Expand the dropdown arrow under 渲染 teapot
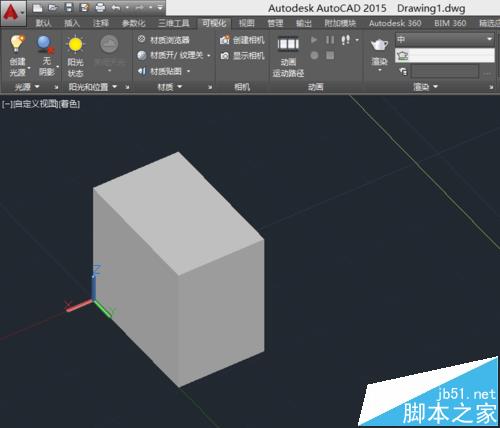Image resolution: width=500 pixels, height=428 pixels. (x=380, y=70)
